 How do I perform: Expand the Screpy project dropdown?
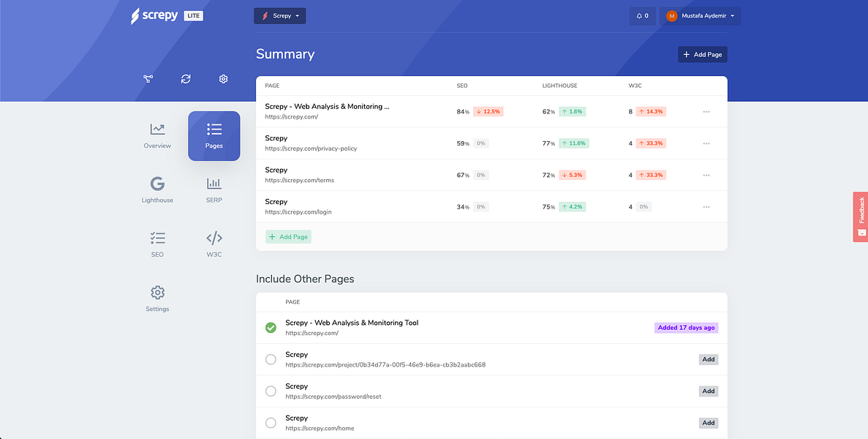click(x=279, y=16)
